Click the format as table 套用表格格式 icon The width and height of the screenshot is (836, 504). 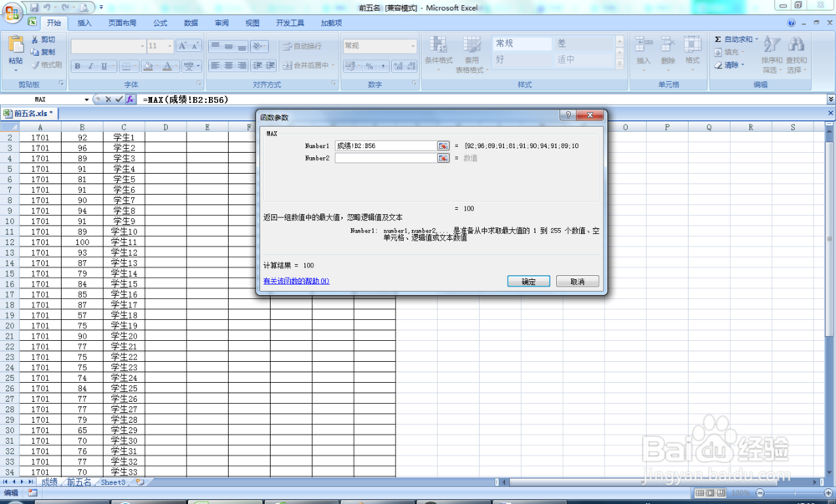click(472, 46)
